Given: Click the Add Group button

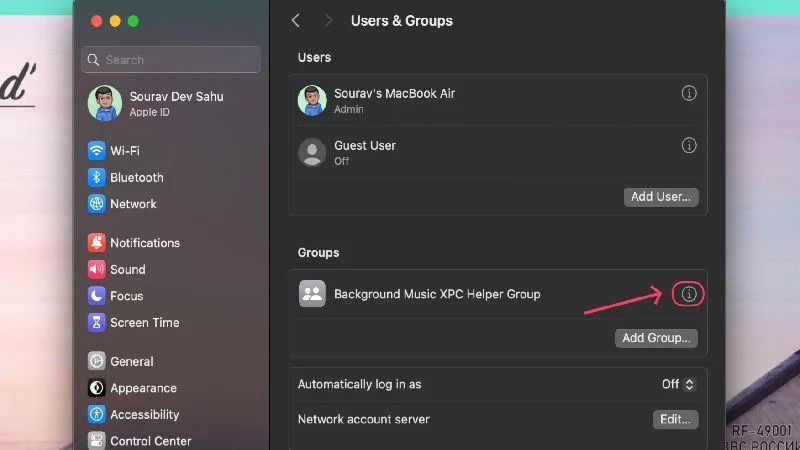Looking at the screenshot, I should coord(656,338).
